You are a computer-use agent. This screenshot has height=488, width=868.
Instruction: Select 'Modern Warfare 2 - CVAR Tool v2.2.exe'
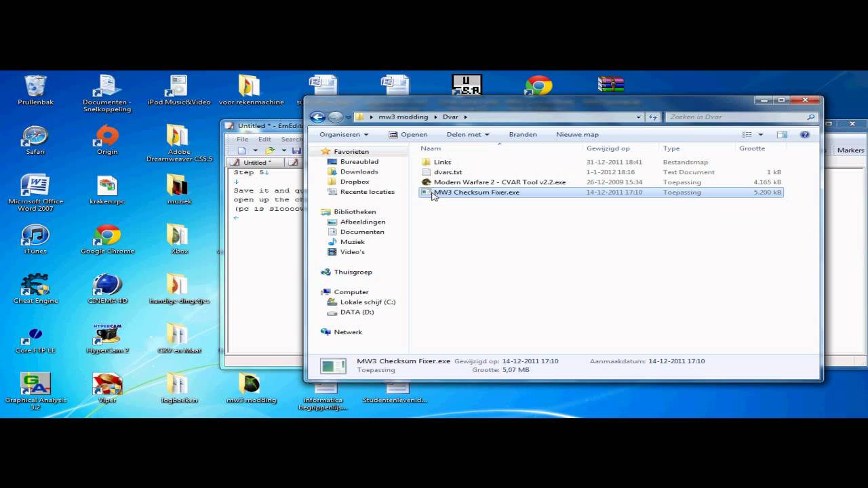499,182
